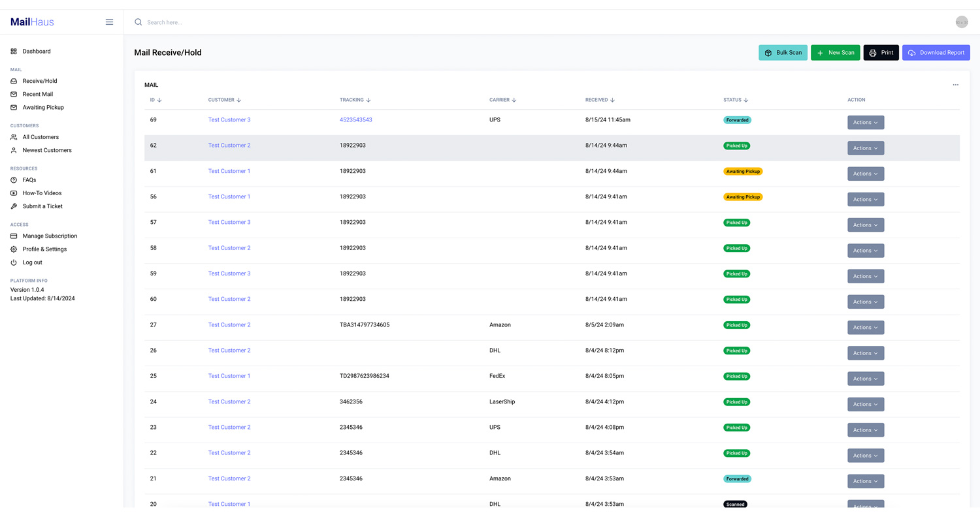The width and height of the screenshot is (980, 517).
Task: Open Actions dropdown for mail ID 27
Action: (x=865, y=328)
